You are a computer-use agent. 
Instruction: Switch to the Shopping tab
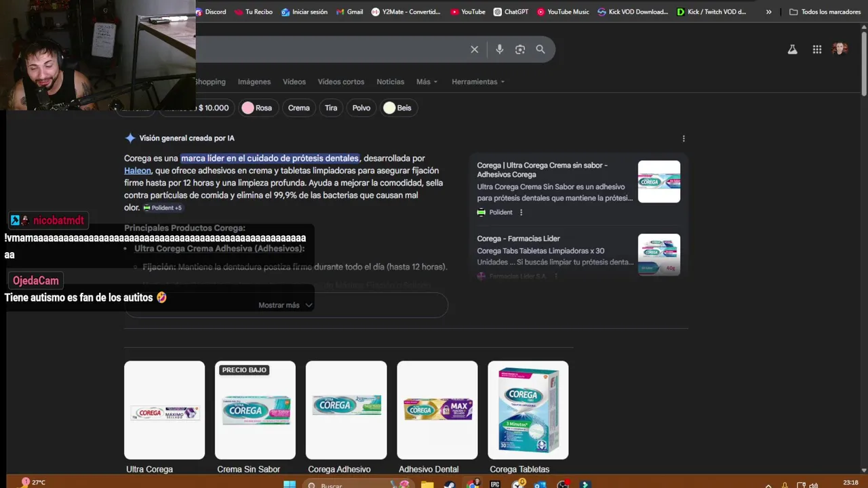click(x=210, y=81)
